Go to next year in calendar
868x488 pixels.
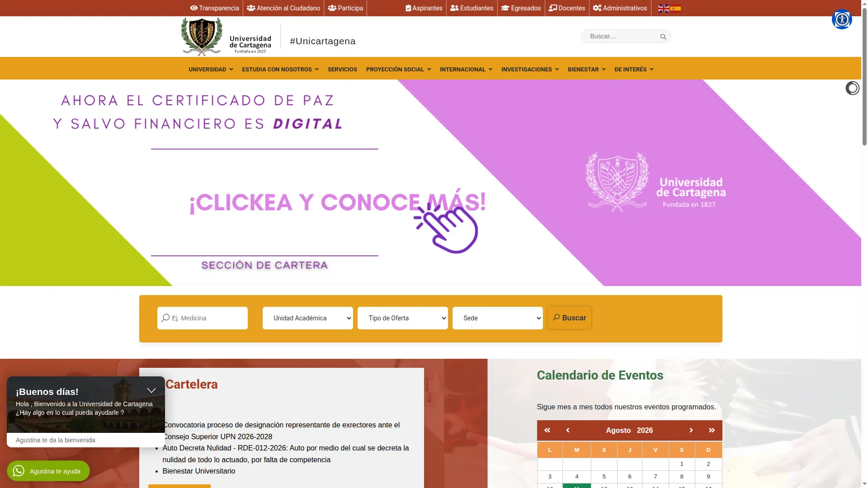coord(712,430)
